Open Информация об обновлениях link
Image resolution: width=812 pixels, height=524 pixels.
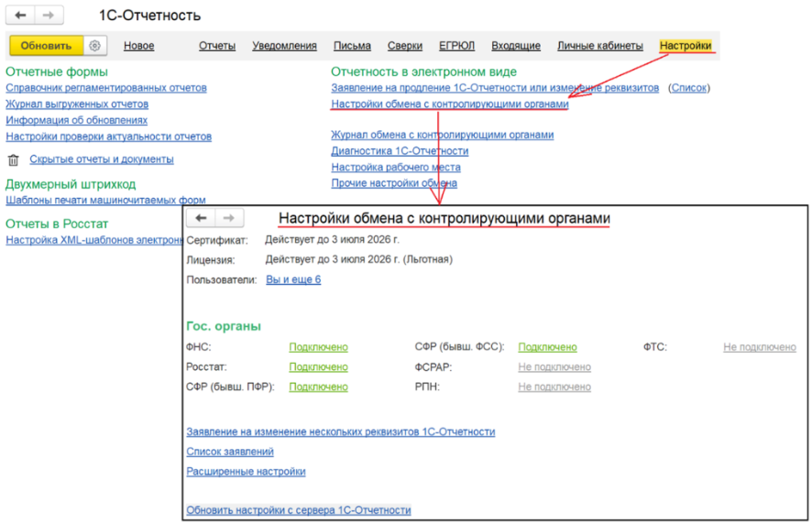pyautogui.click(x=77, y=120)
